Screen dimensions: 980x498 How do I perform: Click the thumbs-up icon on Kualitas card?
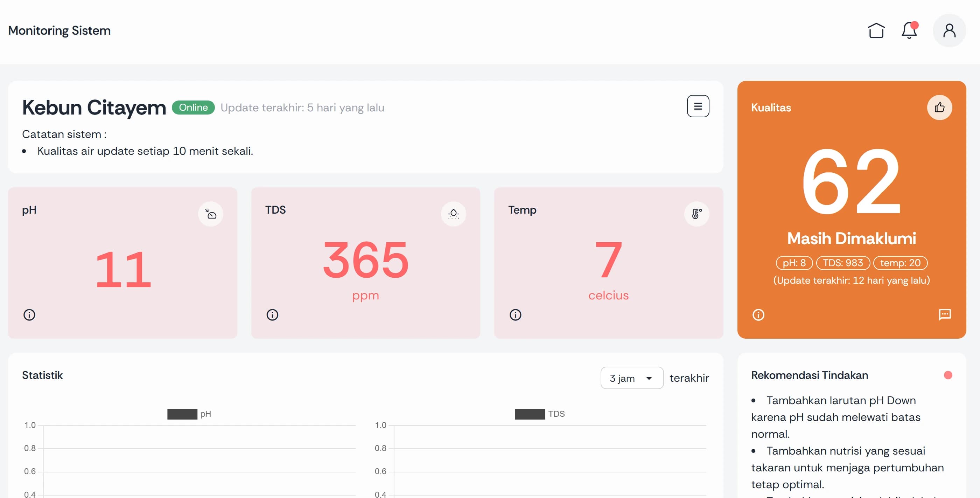[x=939, y=108]
